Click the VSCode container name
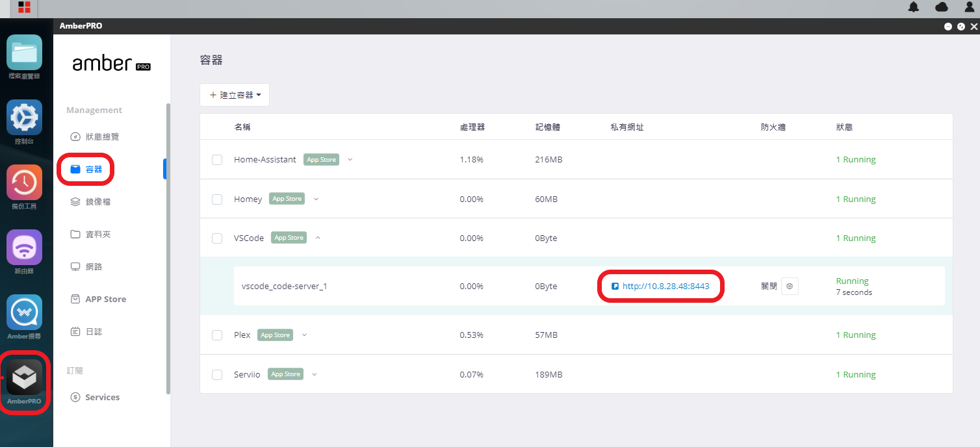The image size is (980, 447). (249, 238)
